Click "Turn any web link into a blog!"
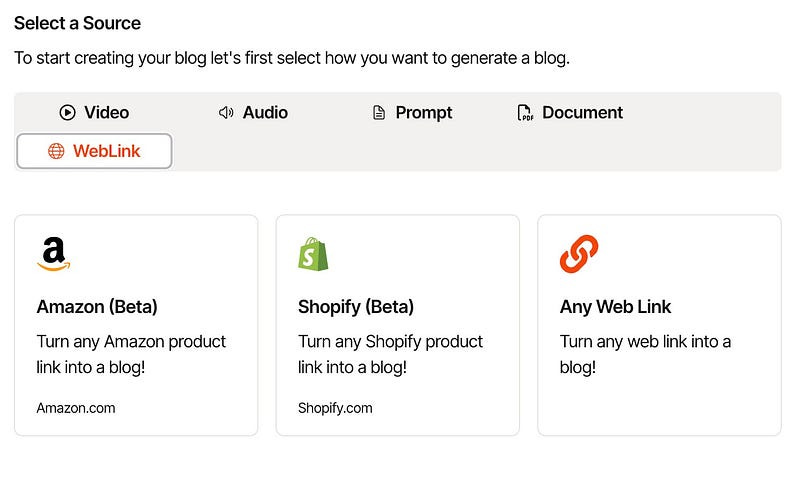The height and width of the screenshot is (492, 800). (645, 354)
